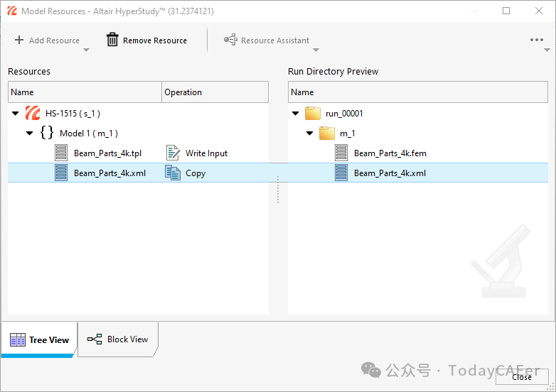Click the Remove Resource trash can icon

[x=112, y=39]
